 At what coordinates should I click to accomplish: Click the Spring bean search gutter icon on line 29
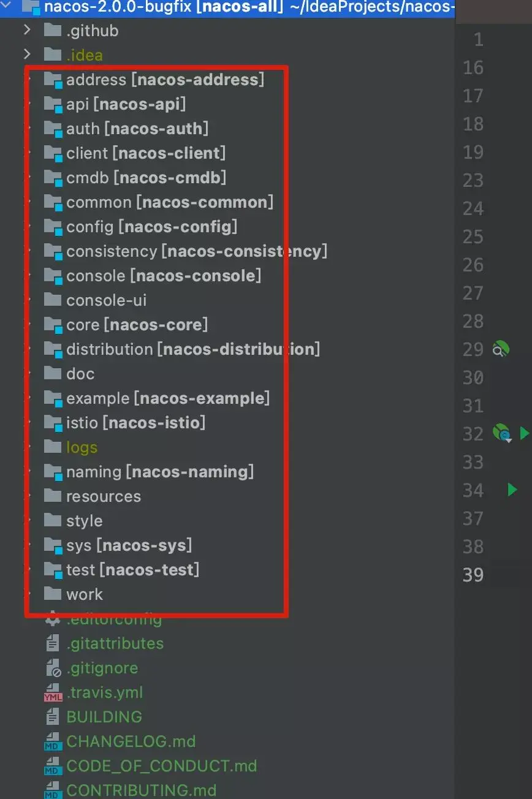501,349
